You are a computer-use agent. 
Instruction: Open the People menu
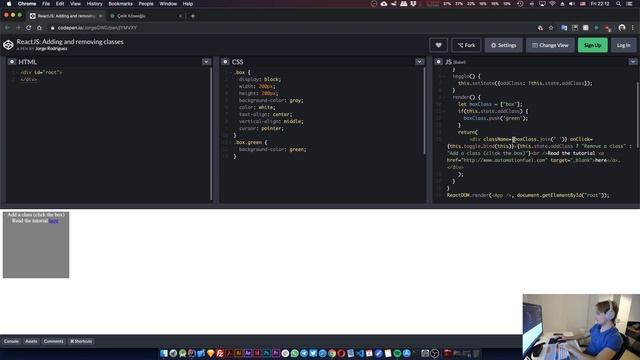(x=146, y=4)
